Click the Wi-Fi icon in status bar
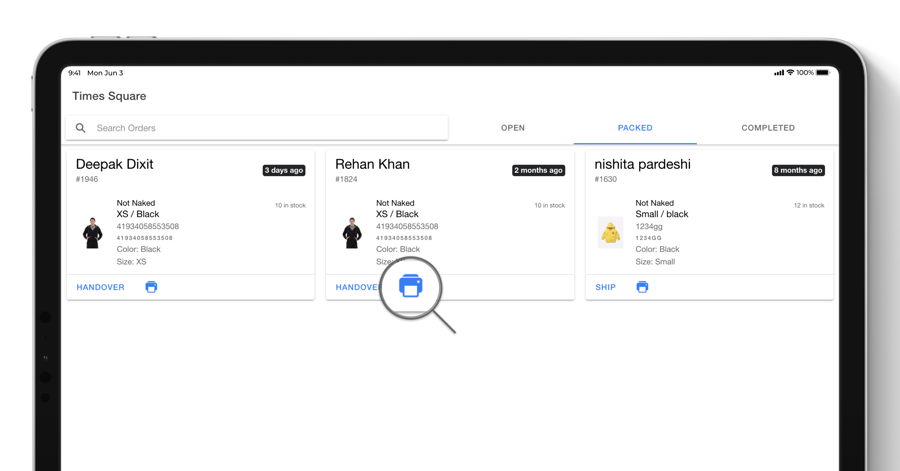The height and width of the screenshot is (471, 900). (x=790, y=73)
